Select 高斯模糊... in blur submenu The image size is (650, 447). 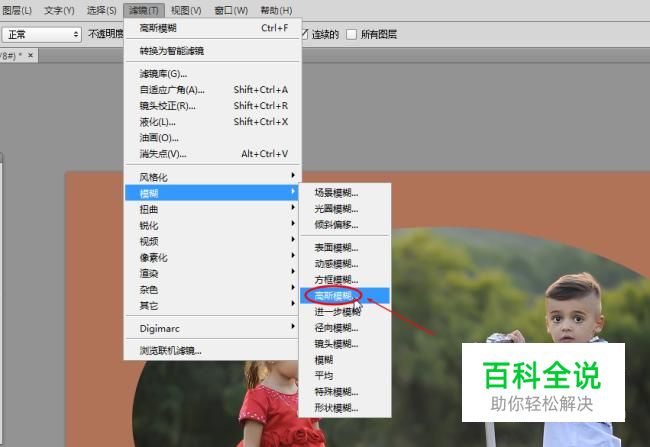tap(344, 296)
